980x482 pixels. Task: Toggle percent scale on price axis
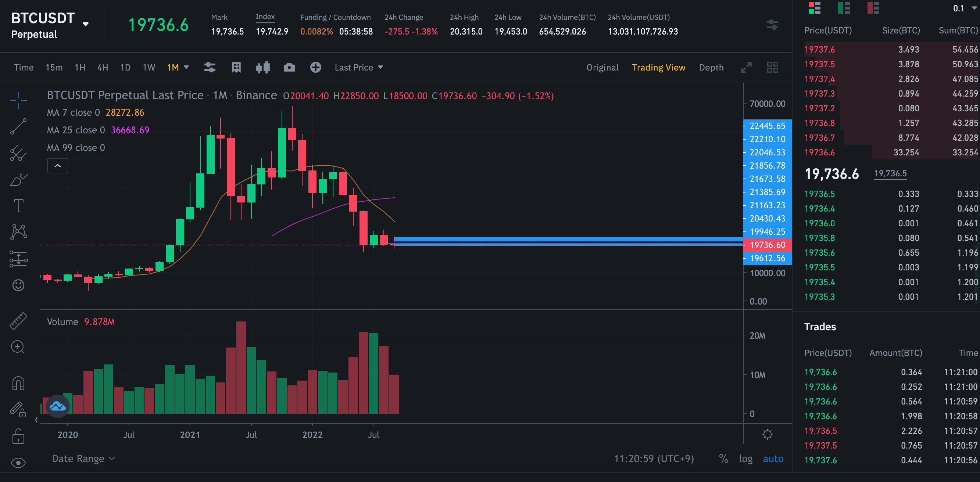tap(723, 459)
